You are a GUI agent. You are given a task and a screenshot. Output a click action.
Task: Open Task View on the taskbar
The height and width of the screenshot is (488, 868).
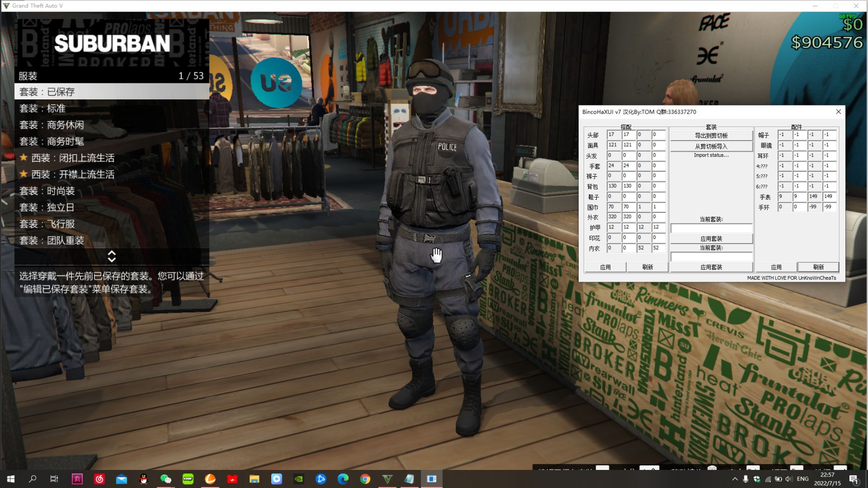click(54, 479)
